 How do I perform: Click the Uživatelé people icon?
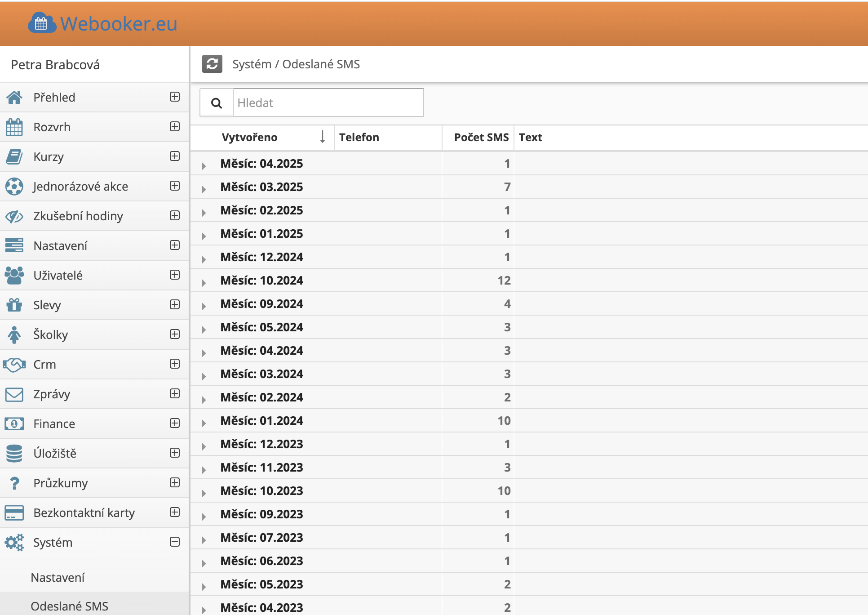click(14, 275)
